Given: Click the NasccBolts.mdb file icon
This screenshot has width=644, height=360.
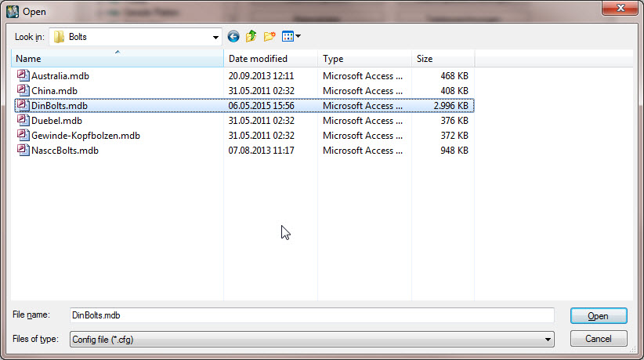Looking at the screenshot, I should (23, 150).
